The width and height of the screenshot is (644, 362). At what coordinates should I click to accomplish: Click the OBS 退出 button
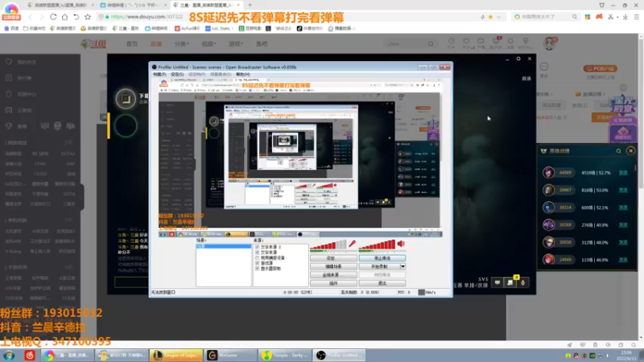coord(382,283)
